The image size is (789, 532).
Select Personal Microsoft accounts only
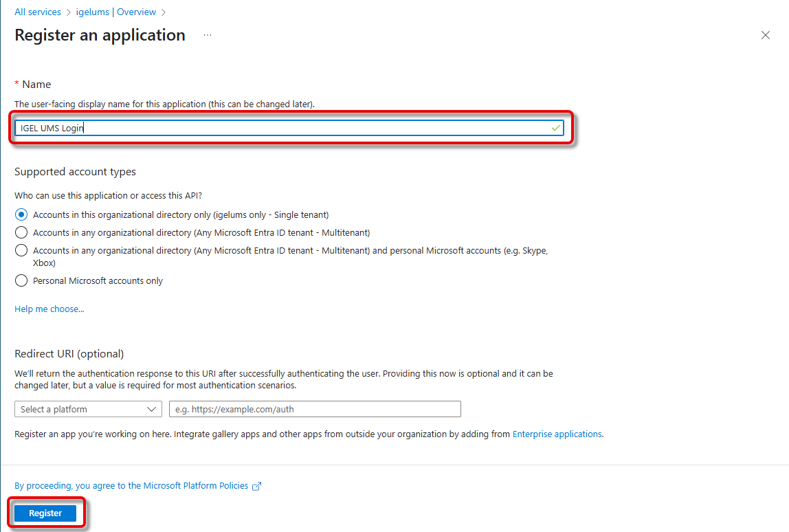click(21, 280)
